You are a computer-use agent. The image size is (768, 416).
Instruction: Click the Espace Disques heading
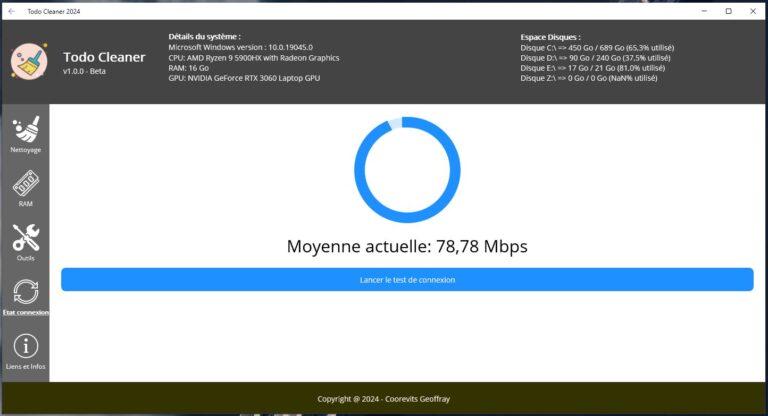[551, 37]
